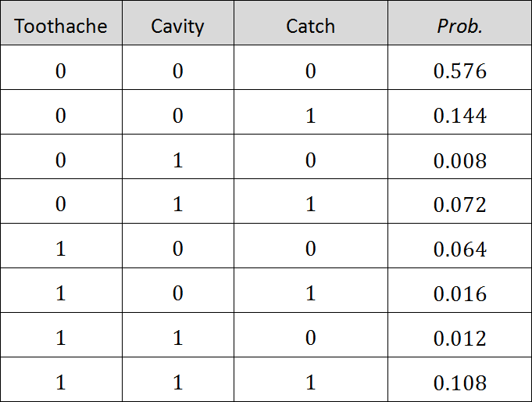The image size is (532, 402).
Task: Click the Cavity column header
Action: [177, 26]
